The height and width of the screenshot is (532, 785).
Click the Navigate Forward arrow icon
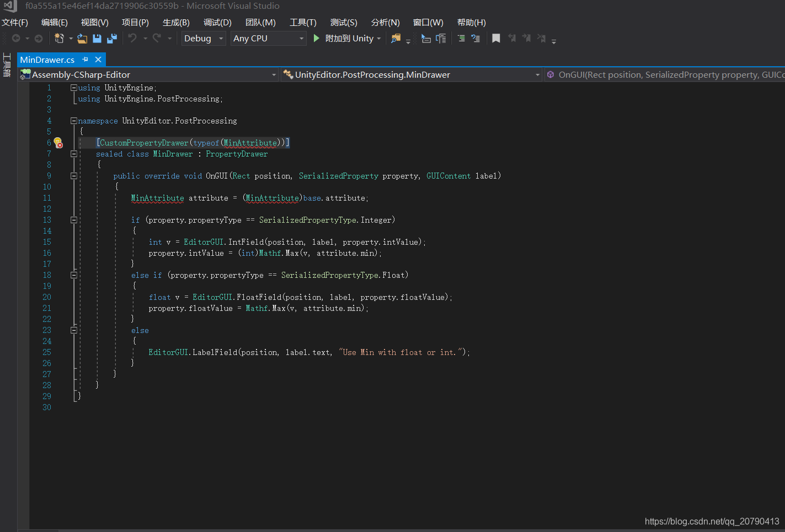(x=38, y=39)
